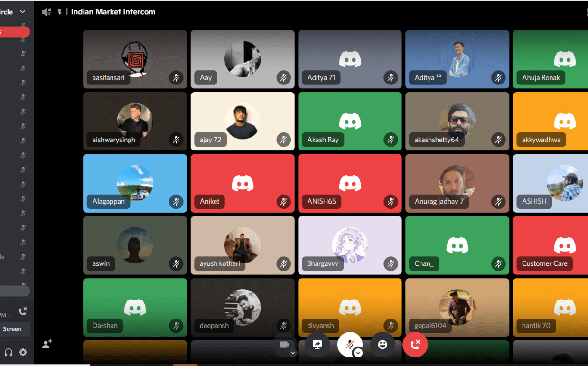The width and height of the screenshot is (588, 366).
Task: Click the 'Aditya 71' name label
Action: click(x=321, y=77)
